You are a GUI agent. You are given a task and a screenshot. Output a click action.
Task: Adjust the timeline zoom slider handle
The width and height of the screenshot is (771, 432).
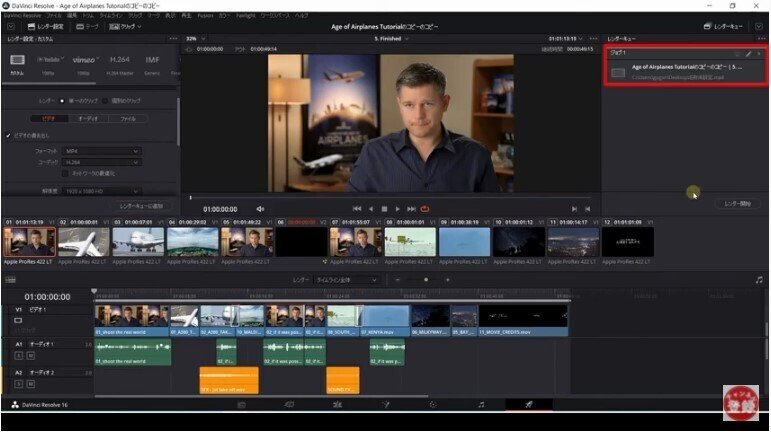pos(426,280)
